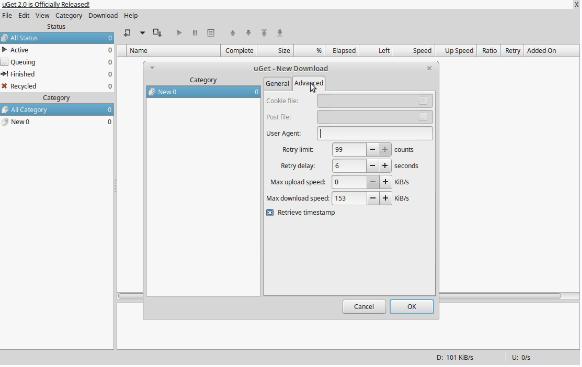The width and height of the screenshot is (582, 367).
Task: Click the User Agent input field
Action: tap(375, 133)
